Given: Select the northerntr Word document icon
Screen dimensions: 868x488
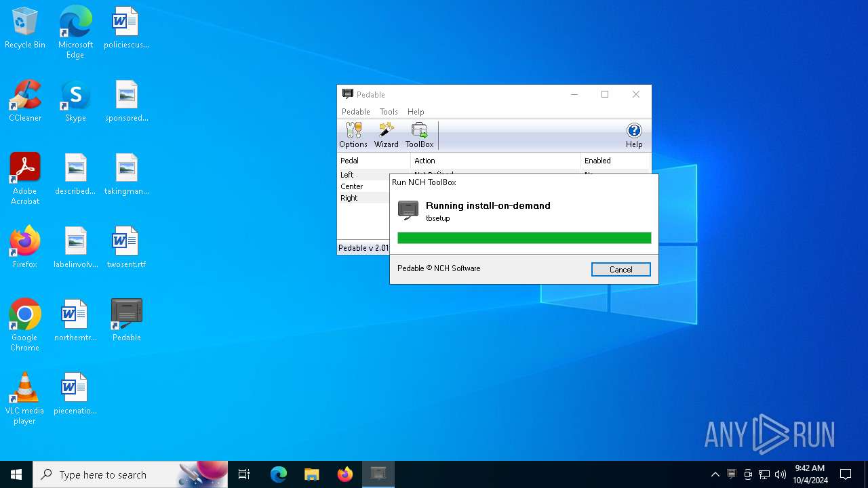Looking at the screenshot, I should tap(75, 321).
